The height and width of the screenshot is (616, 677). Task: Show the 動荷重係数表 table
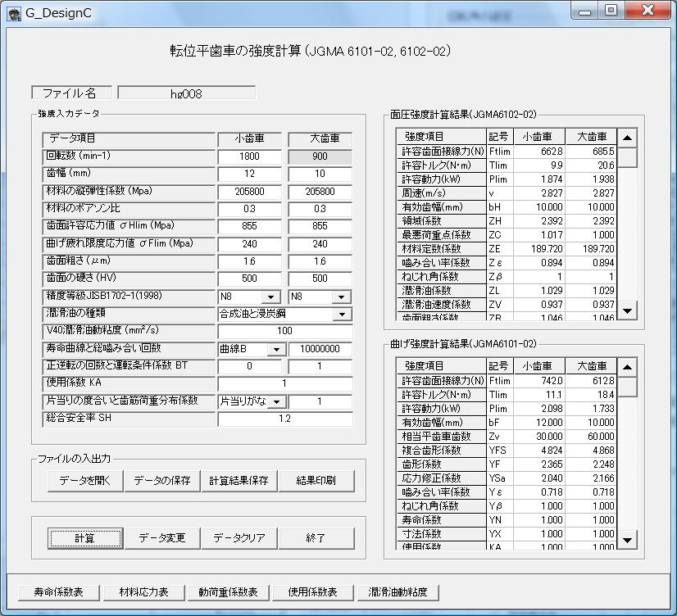click(x=228, y=591)
